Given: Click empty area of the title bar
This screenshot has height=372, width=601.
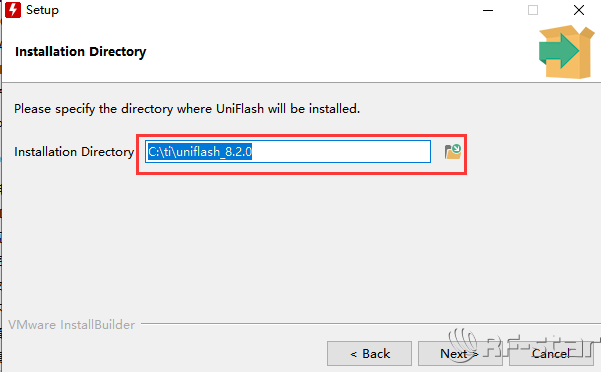Looking at the screenshot, I should pos(268,10).
